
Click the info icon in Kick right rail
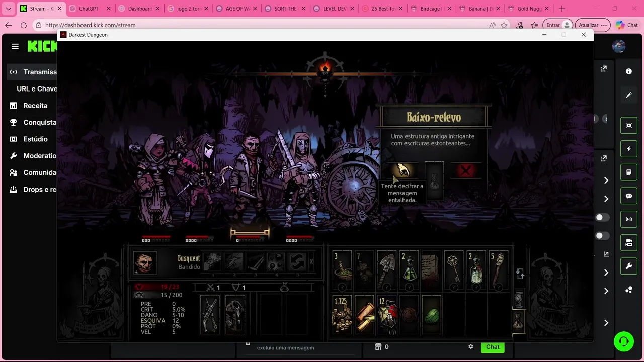click(628, 71)
